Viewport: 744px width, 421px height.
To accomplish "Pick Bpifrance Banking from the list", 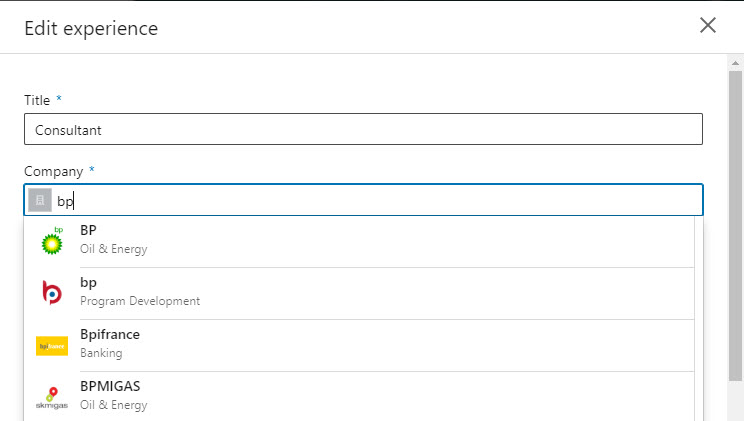I will [359, 346].
